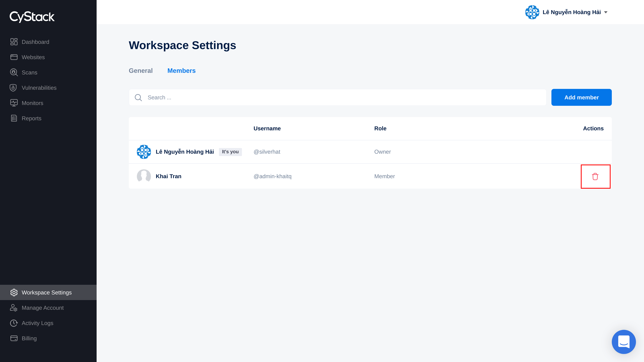Image resolution: width=644 pixels, height=362 pixels.
Task: Click the Dashboard icon in sidebar
Action: (13, 42)
